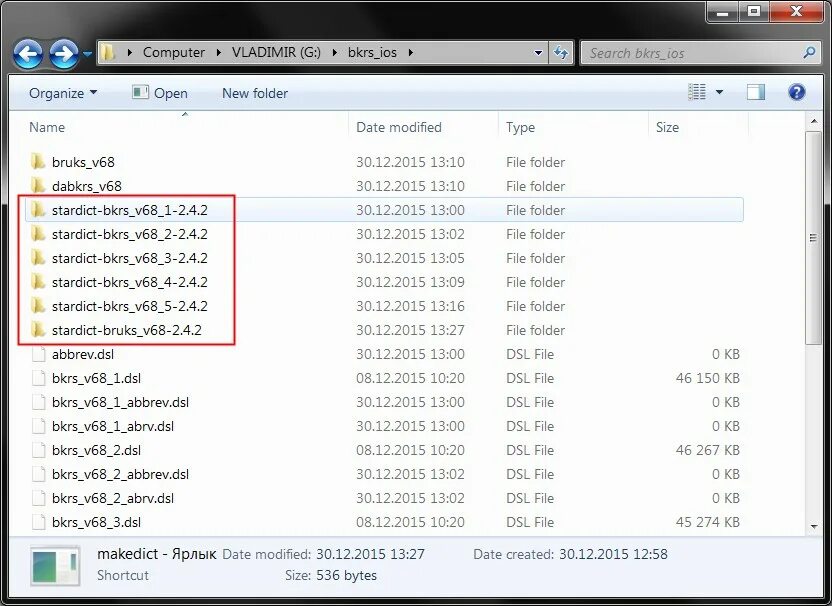Select the abbrev.dsl file icon
The width and height of the screenshot is (832, 606).
point(38,354)
